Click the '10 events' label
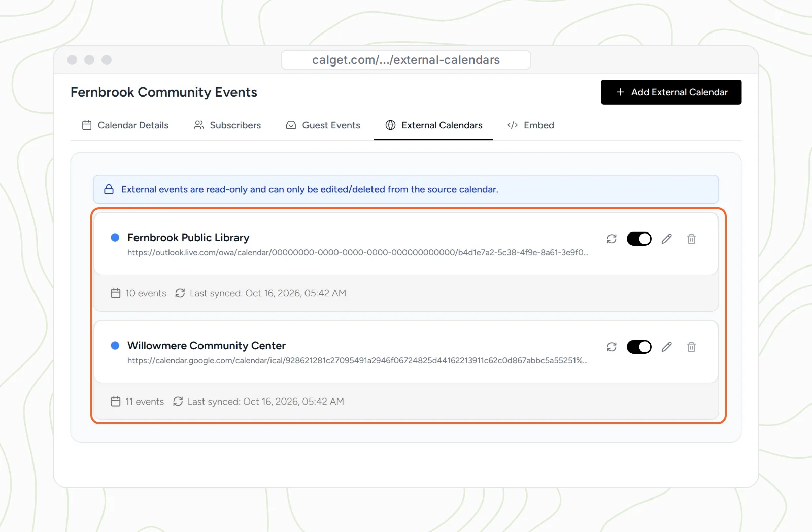The height and width of the screenshot is (532, 812). pos(146,293)
